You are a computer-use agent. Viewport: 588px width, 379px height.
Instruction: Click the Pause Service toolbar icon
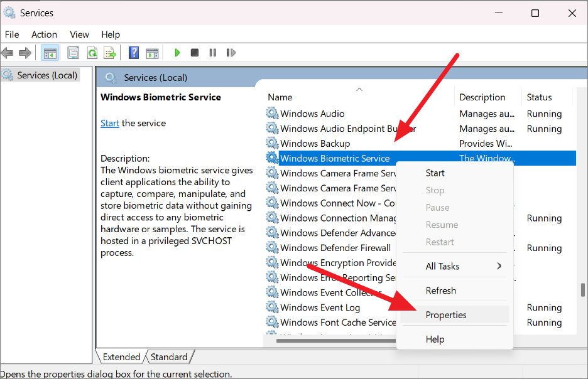click(212, 53)
